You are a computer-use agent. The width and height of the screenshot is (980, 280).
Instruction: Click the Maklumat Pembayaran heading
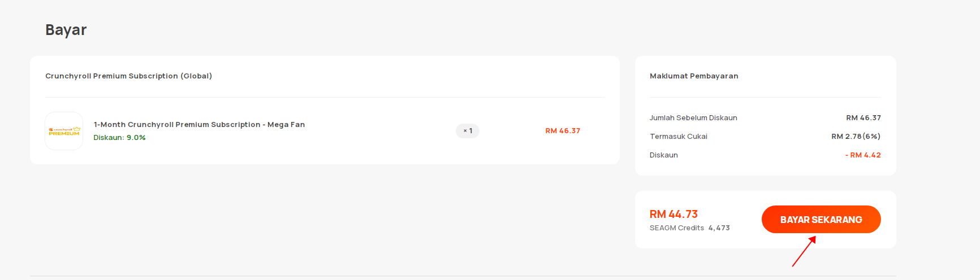[x=694, y=76]
